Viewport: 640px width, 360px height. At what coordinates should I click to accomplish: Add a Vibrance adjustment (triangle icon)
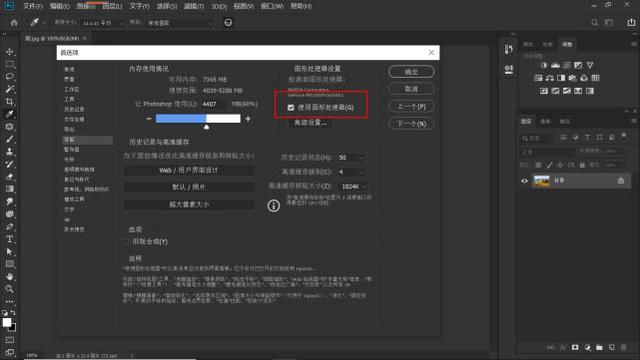click(x=590, y=65)
